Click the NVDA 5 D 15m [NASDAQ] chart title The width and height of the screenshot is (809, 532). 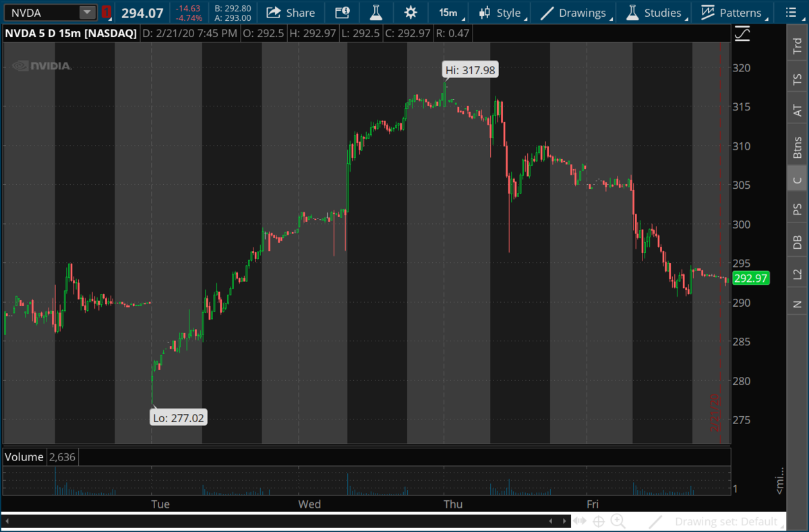coord(71,33)
